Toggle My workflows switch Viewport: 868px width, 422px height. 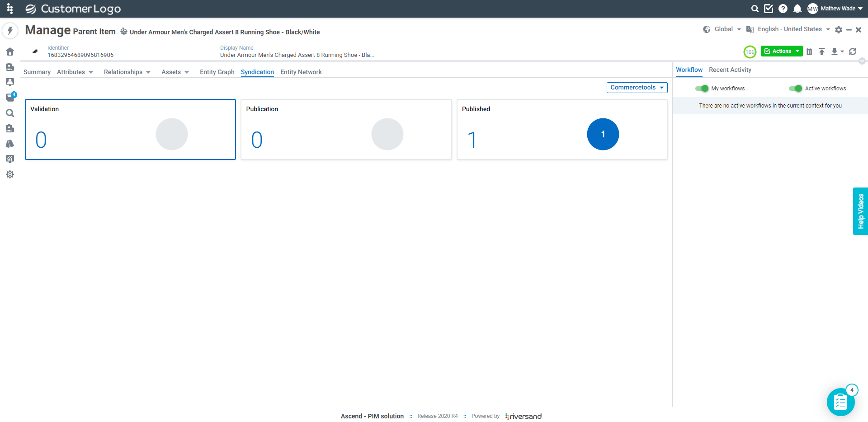[x=702, y=89]
